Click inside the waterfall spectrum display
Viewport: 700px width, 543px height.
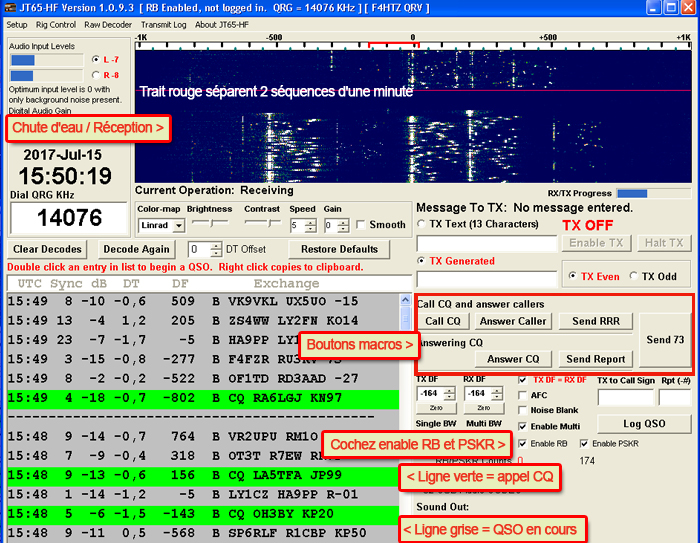(413, 116)
